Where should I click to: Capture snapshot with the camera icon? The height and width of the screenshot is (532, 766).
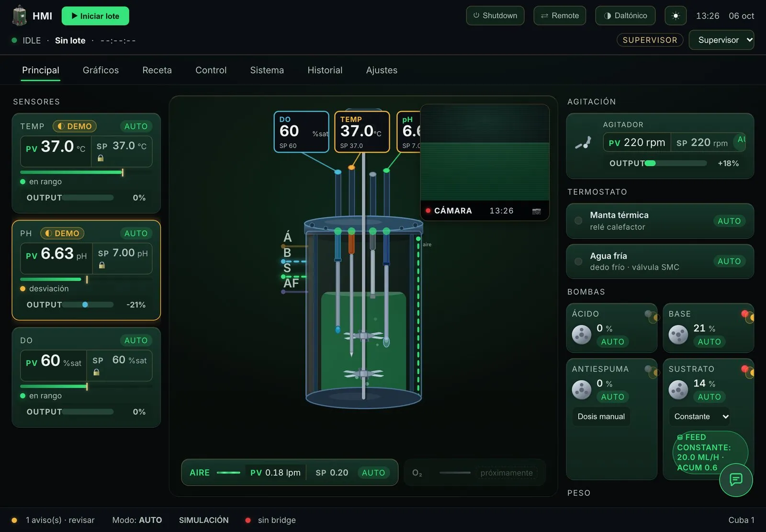pos(536,211)
